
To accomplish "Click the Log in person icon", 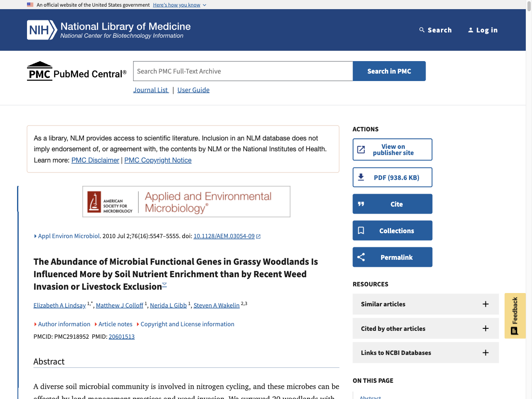I will tap(470, 30).
